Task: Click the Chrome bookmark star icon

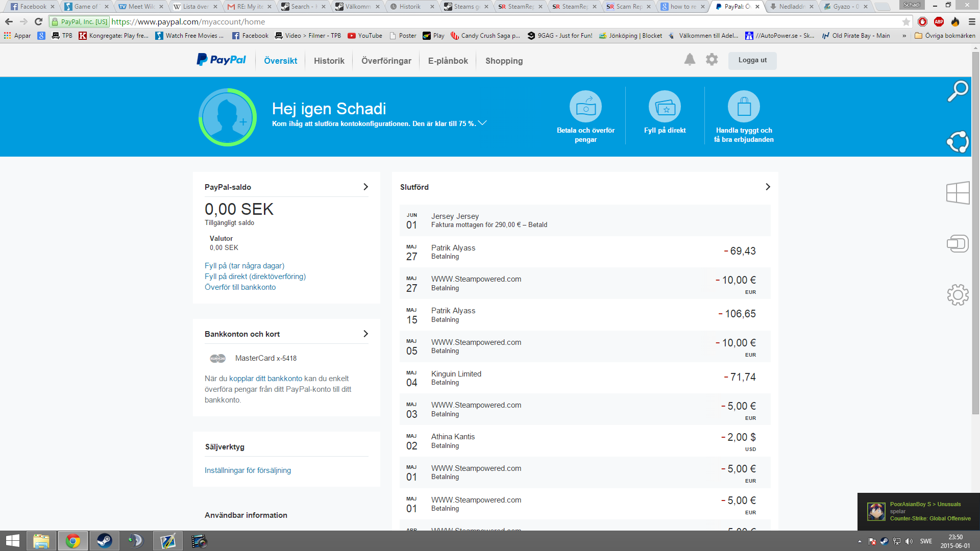Action: 906,22
